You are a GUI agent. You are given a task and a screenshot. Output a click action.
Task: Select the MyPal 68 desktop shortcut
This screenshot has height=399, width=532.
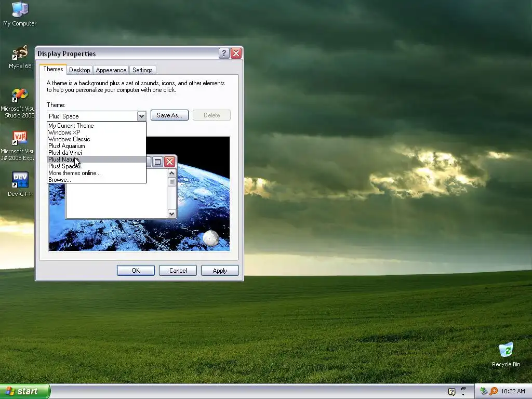(20, 57)
